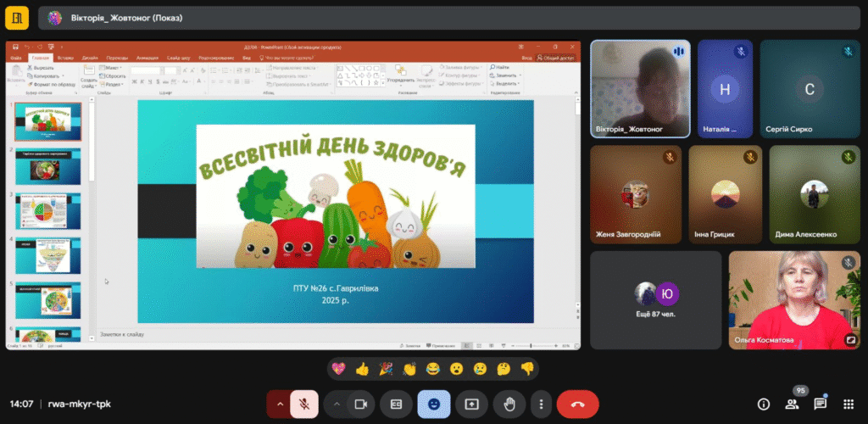Send the heart emoji reaction
Viewport: 868px width, 424px height.
[339, 369]
